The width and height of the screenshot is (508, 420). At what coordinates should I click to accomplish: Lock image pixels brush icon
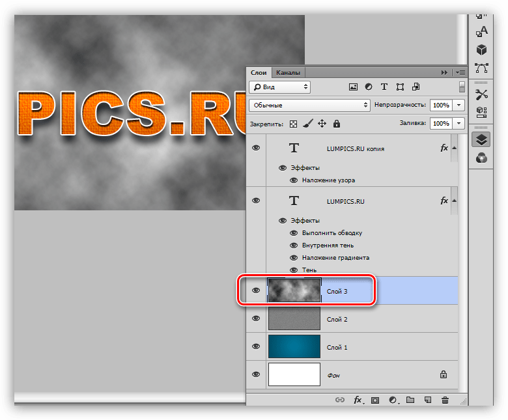click(308, 123)
